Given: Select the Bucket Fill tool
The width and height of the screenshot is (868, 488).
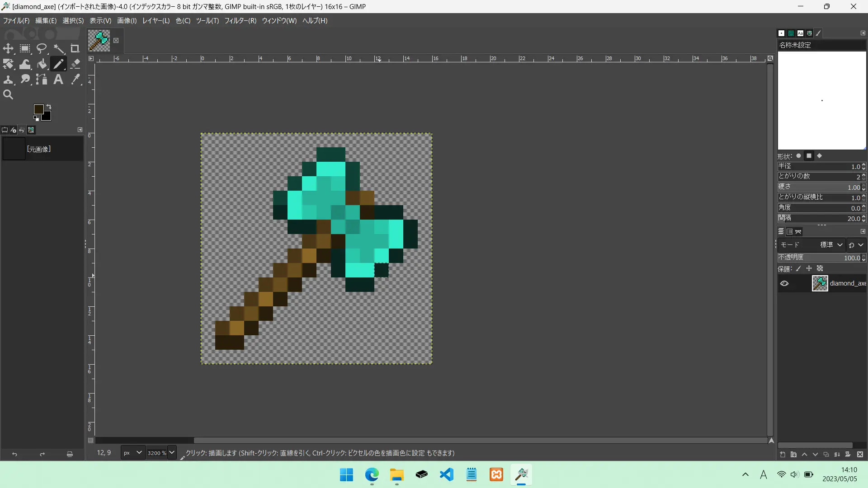Looking at the screenshot, I should (42, 64).
